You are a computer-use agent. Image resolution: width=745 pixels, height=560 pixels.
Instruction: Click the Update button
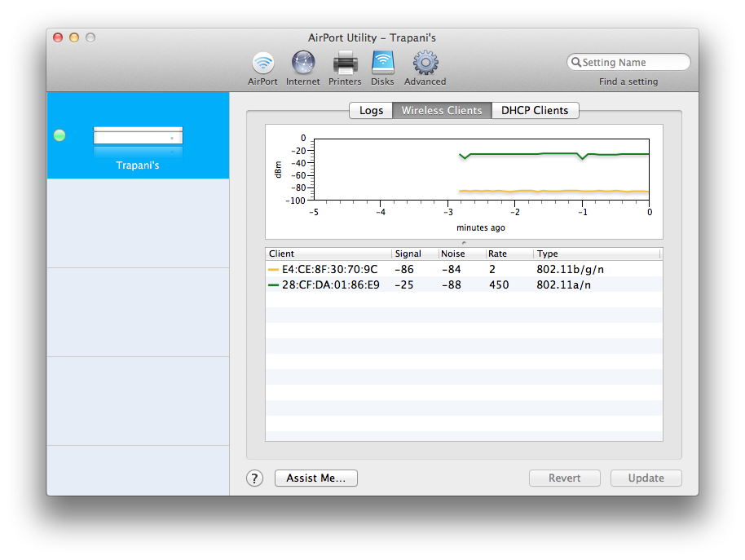[x=646, y=478]
